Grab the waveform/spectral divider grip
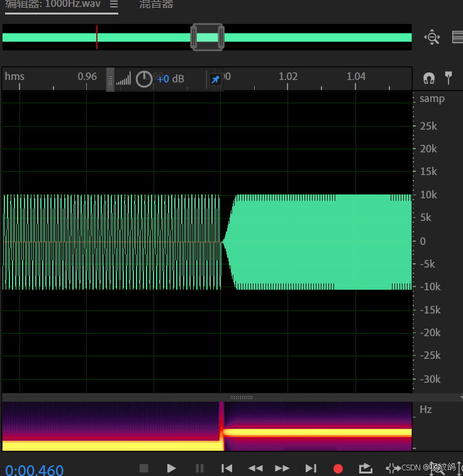The height and width of the screenshot is (476, 463). (x=241, y=397)
